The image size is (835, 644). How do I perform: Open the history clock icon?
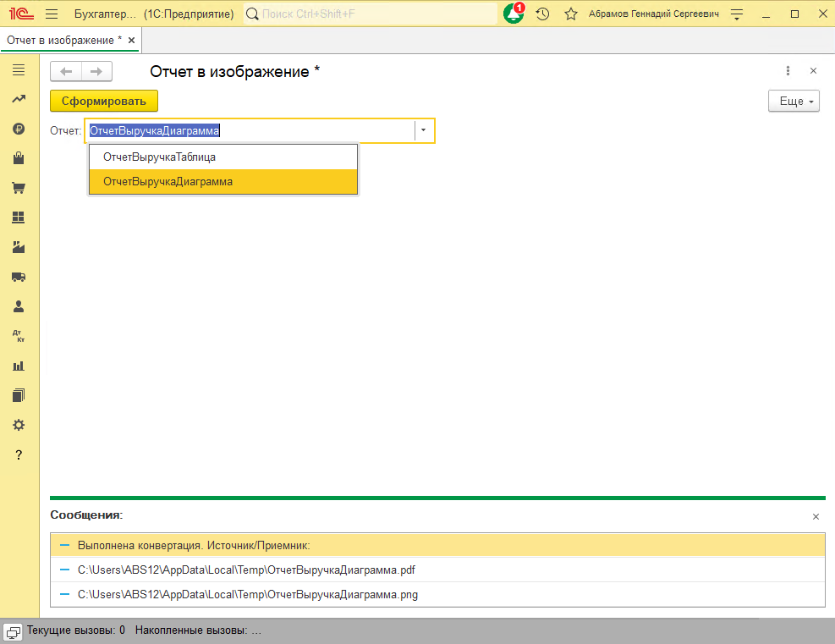542,14
